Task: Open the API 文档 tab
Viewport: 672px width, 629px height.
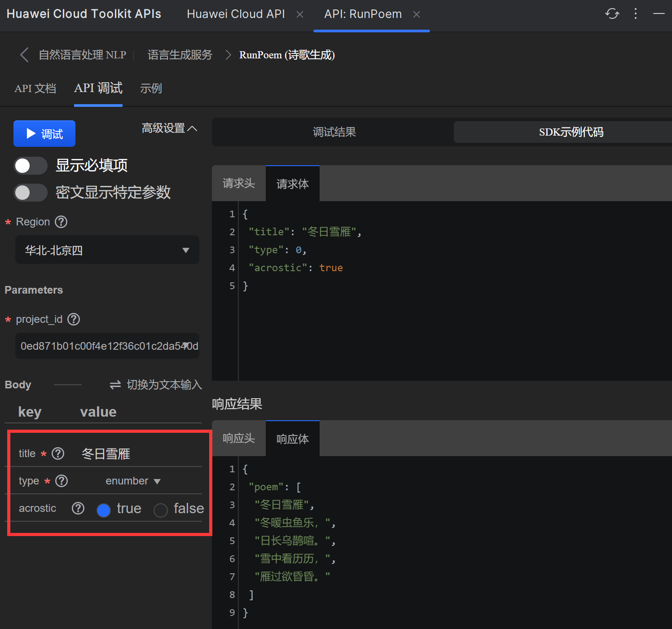Action: pyautogui.click(x=35, y=88)
